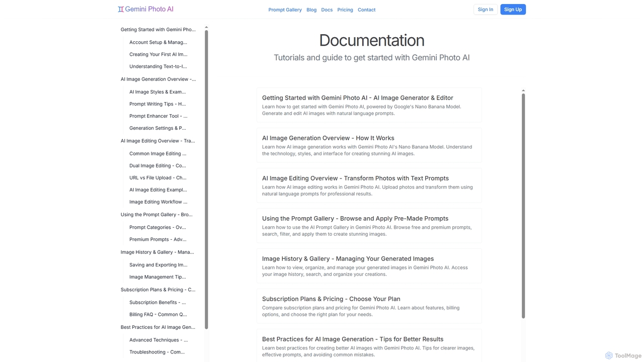Viewport: 644px width, 362px height.
Task: Select sidebar item AI Image Editing Overview - Tra...
Action: point(157,141)
